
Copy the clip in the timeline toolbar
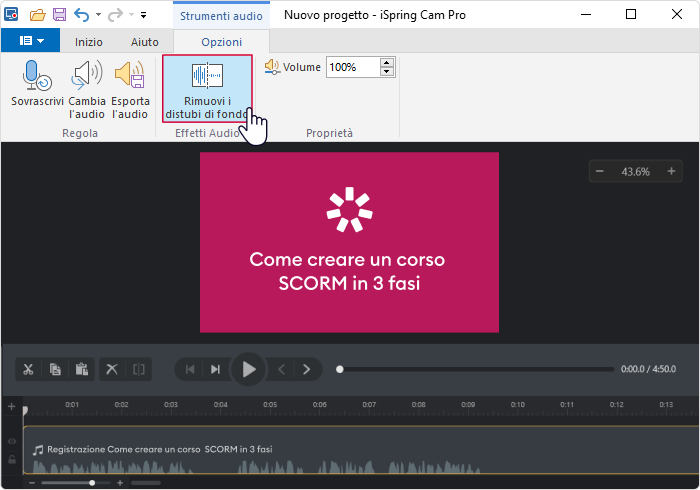point(56,369)
